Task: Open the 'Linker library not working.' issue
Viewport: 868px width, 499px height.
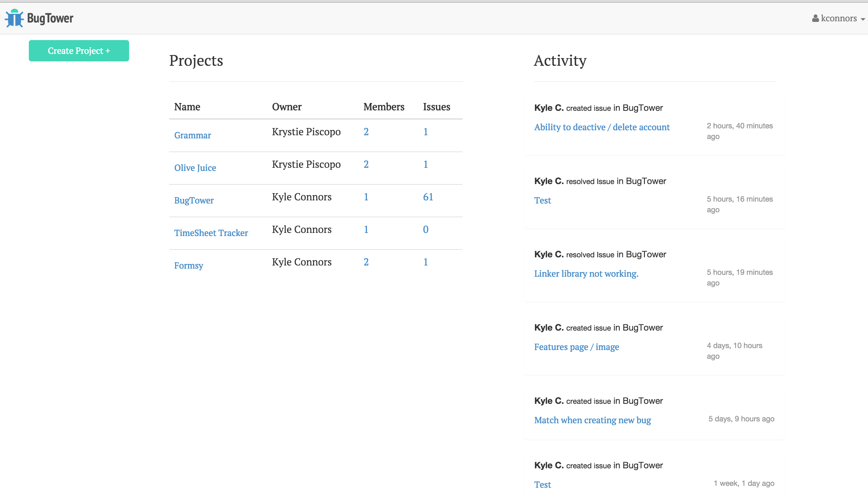Action: click(586, 274)
